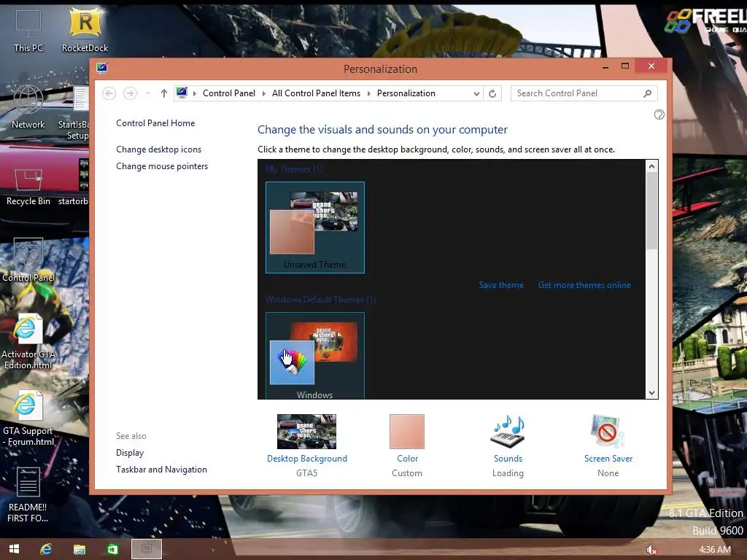Click the Save theme link

(501, 285)
